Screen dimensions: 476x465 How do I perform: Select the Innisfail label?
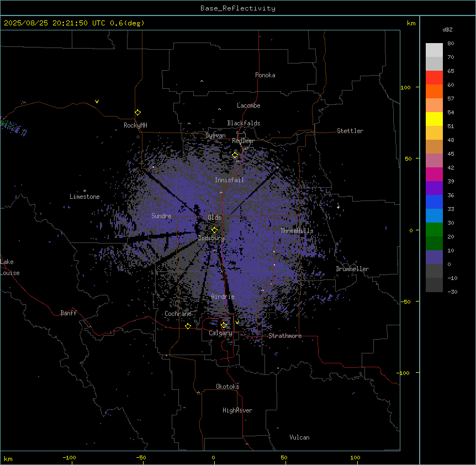tap(230, 180)
